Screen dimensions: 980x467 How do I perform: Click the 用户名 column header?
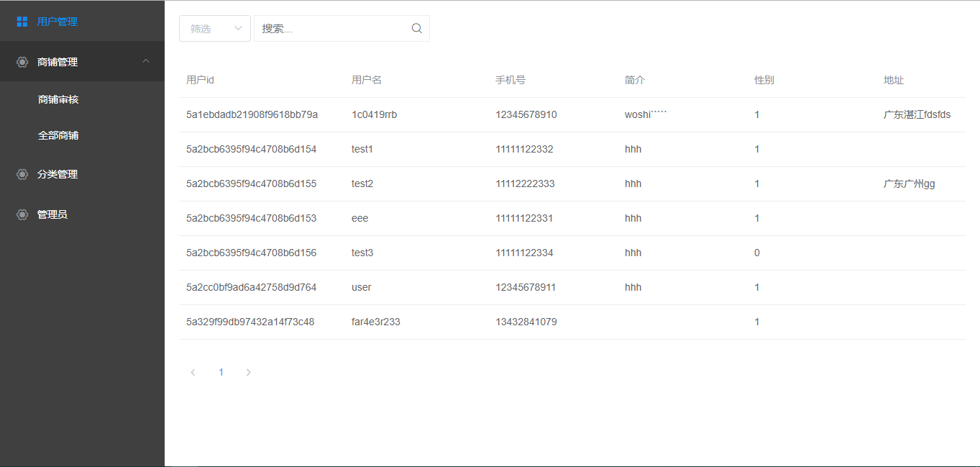tap(367, 80)
